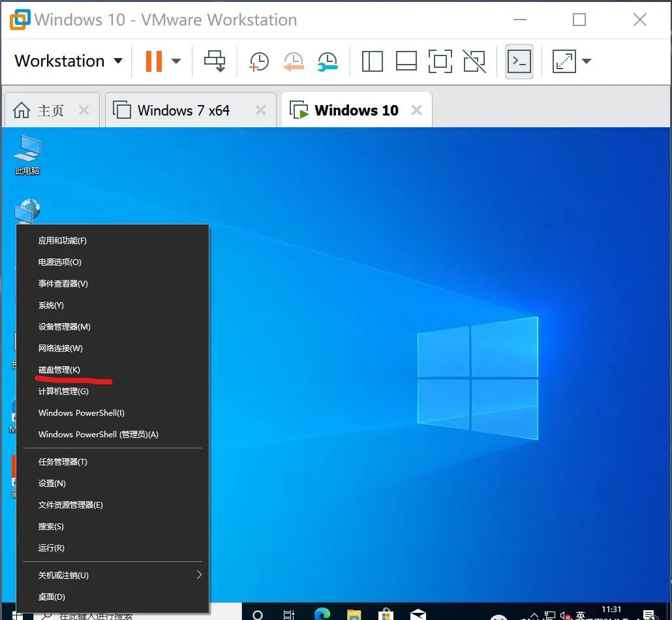Toggle the console view button
Screen dimensions: 672x620
519,61
